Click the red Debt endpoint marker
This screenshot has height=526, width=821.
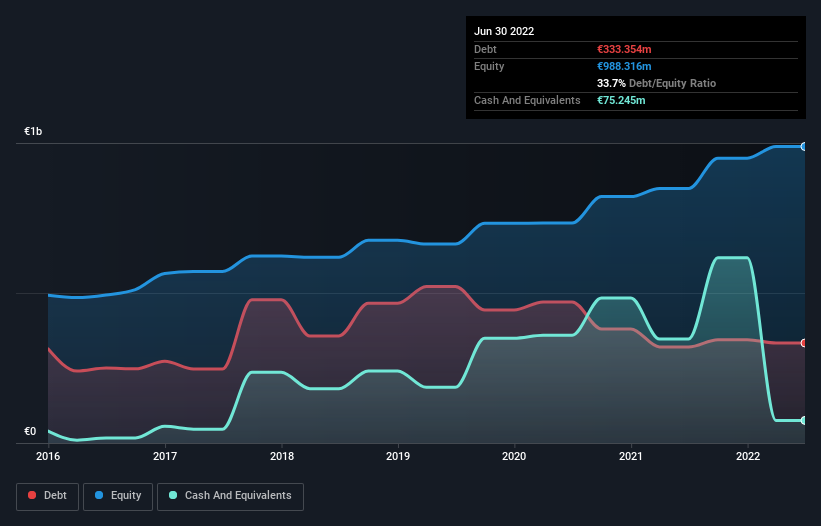[804, 343]
